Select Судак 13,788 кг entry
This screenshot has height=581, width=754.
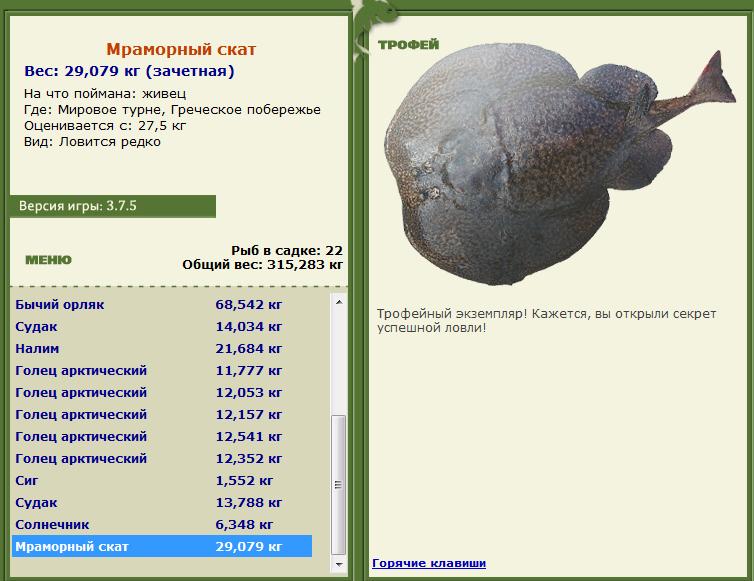162,503
